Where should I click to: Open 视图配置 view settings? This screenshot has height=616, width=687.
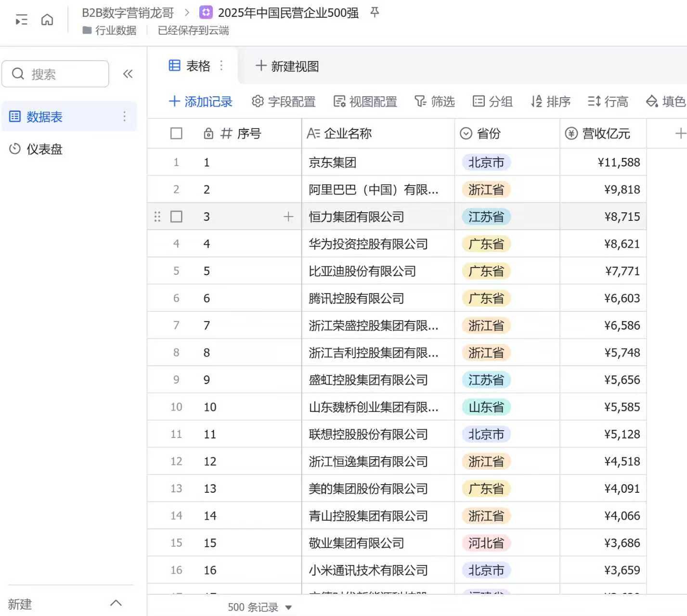point(365,102)
